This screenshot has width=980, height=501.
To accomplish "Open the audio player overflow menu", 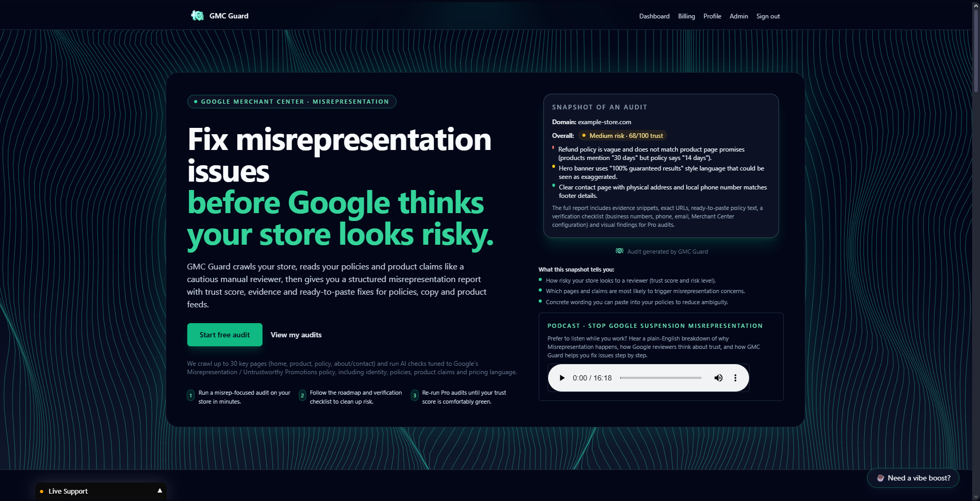I will coord(735,377).
